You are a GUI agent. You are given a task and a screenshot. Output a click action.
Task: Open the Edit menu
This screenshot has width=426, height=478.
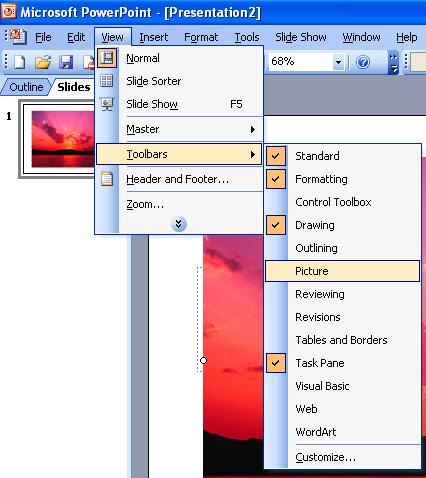click(x=76, y=37)
